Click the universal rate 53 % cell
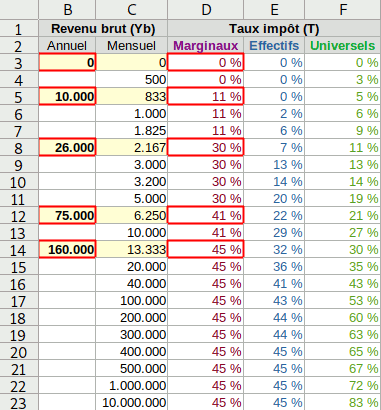 (x=343, y=301)
